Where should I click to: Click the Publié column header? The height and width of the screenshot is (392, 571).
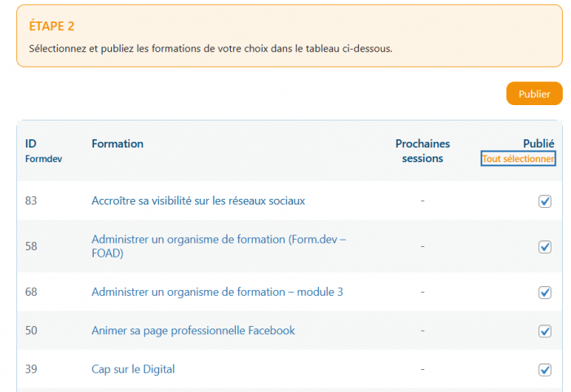(538, 143)
